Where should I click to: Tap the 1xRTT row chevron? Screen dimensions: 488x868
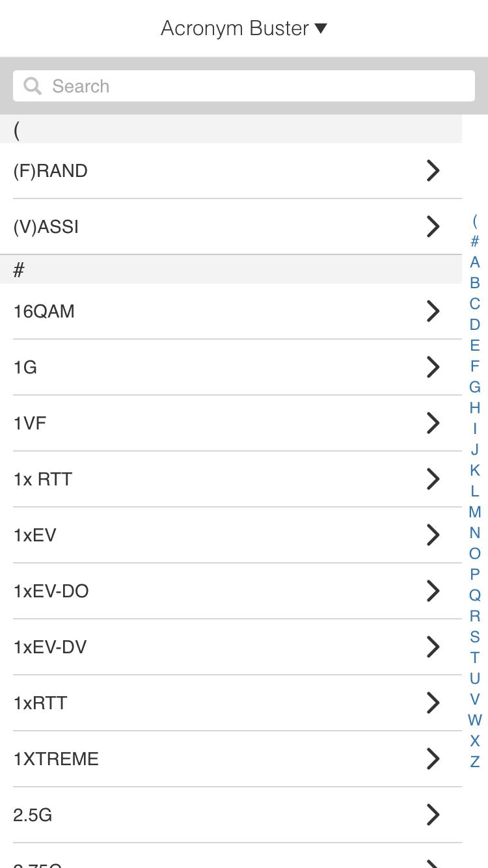coord(433,703)
